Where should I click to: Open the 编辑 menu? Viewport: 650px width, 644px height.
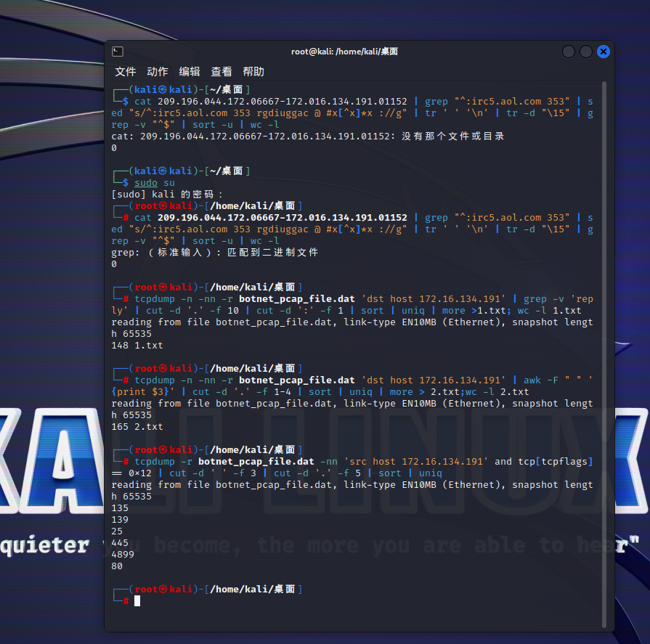(190, 72)
